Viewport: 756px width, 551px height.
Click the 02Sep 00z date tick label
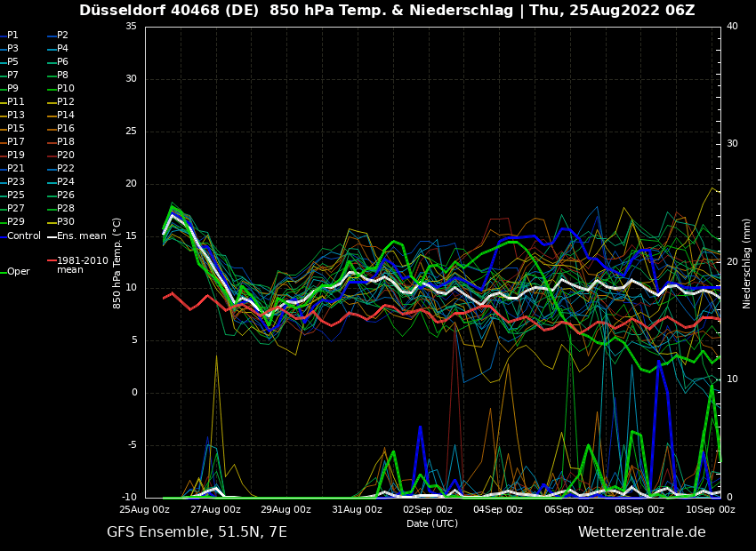click(x=428, y=509)
